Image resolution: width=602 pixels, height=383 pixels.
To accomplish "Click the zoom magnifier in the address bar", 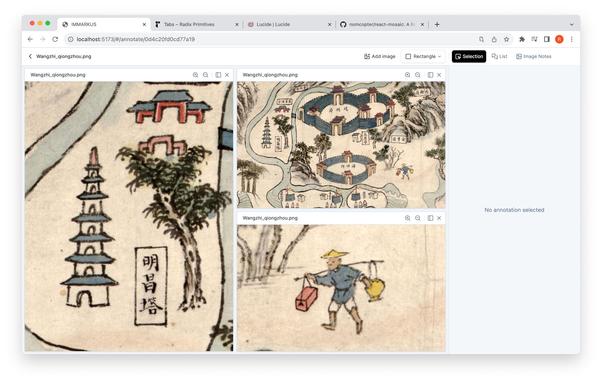I will pyautogui.click(x=481, y=39).
